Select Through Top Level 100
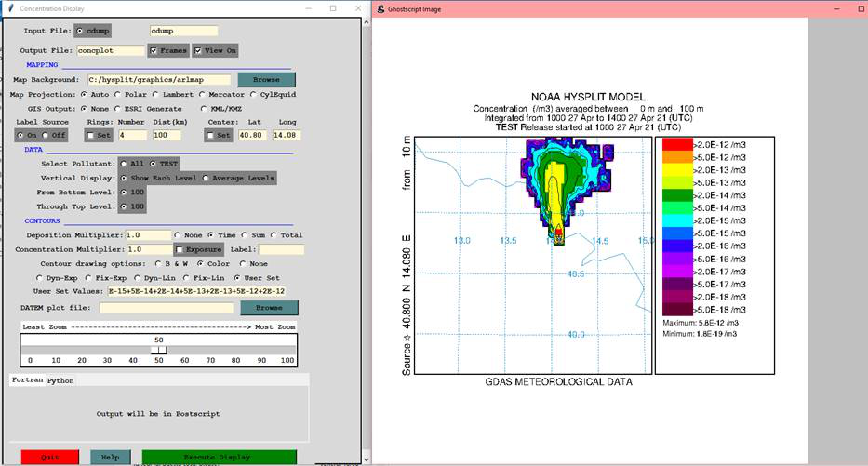868x466 pixels. [124, 207]
